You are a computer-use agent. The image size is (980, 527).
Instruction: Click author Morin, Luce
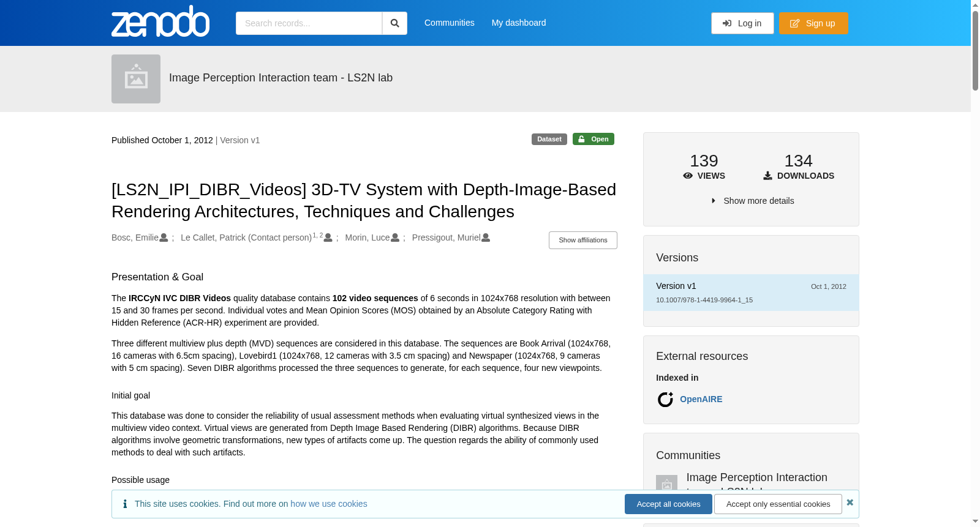(x=367, y=237)
